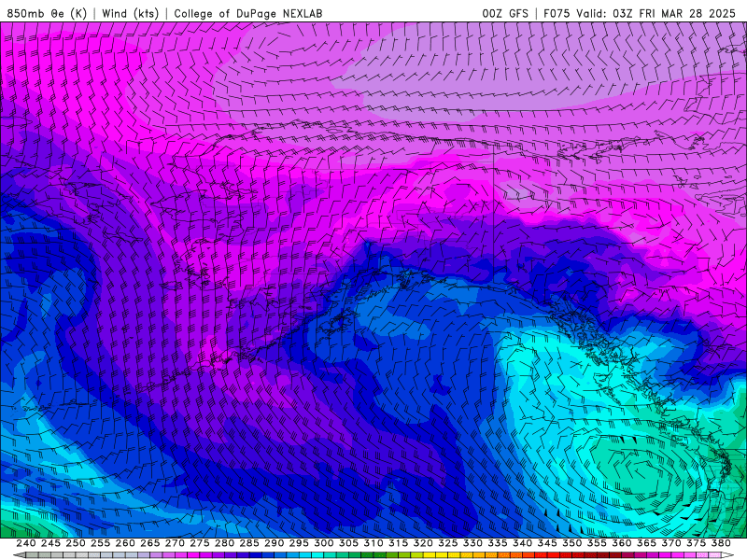Image resolution: width=747 pixels, height=560 pixels.
Task: Click the 335 value on color scale
Action: [x=498, y=543]
